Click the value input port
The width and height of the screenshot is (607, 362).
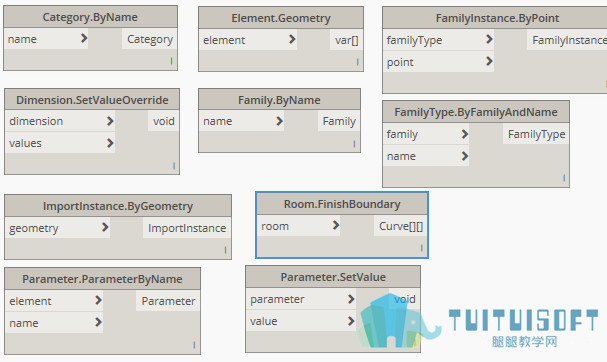click(x=301, y=321)
